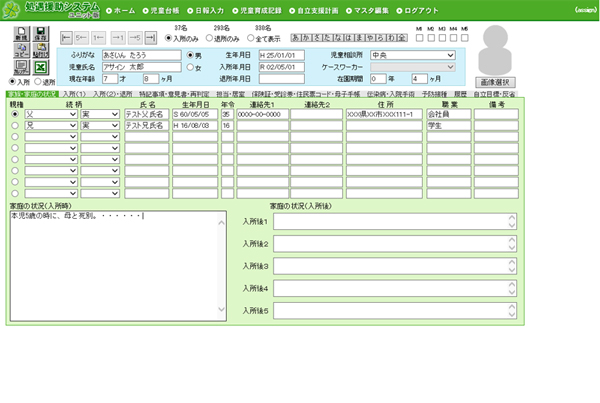Check the M5 checkbox

[465, 38]
